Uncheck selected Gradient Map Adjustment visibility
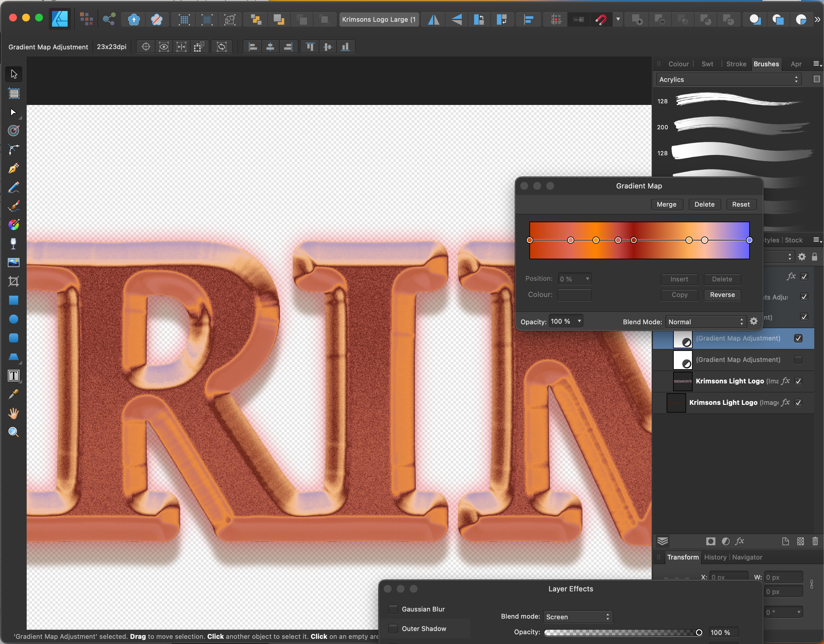This screenshot has height=644, width=824. coord(798,338)
